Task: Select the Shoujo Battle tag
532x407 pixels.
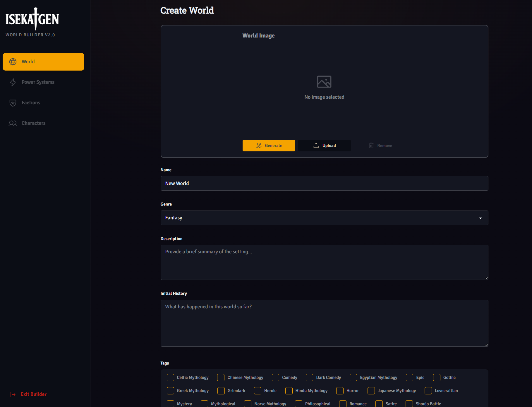Action: 409,404
